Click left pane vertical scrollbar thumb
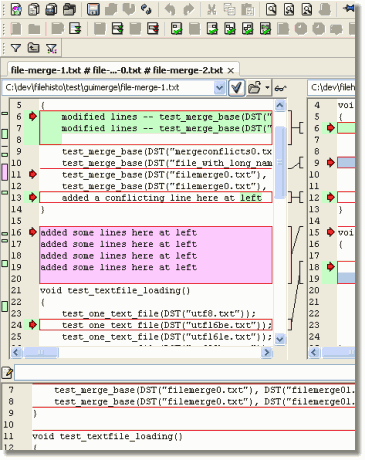365x460 pixels. 280,162
